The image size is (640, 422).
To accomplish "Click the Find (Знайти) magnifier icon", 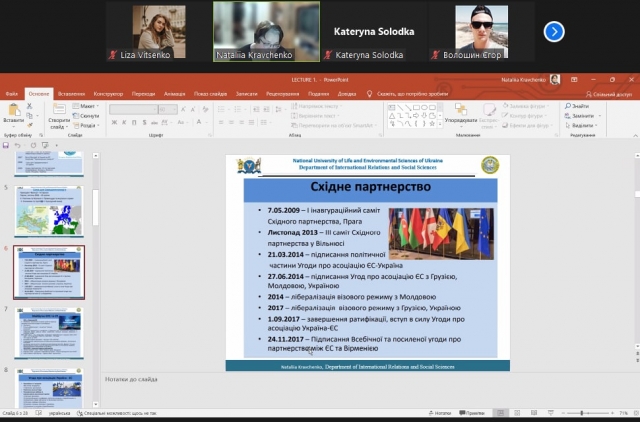I will pyautogui.click(x=568, y=106).
